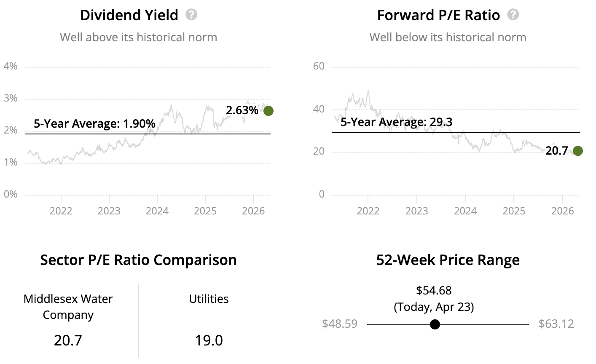Click the 5-Year Average 1.90% label
596x364 pixels.
pyautogui.click(x=94, y=124)
